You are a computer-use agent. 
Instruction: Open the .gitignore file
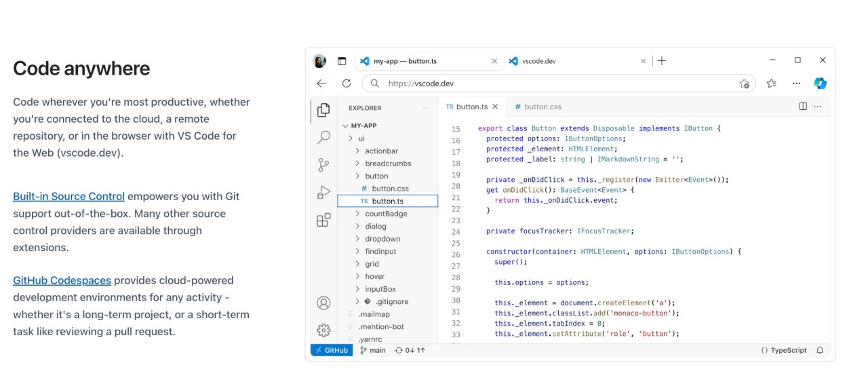pyautogui.click(x=387, y=301)
